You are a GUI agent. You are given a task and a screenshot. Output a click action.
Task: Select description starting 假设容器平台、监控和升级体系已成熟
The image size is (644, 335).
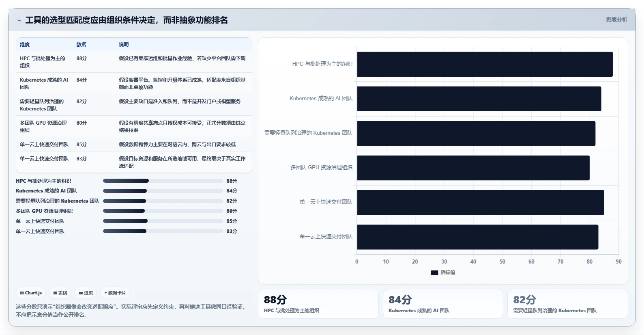point(182,83)
